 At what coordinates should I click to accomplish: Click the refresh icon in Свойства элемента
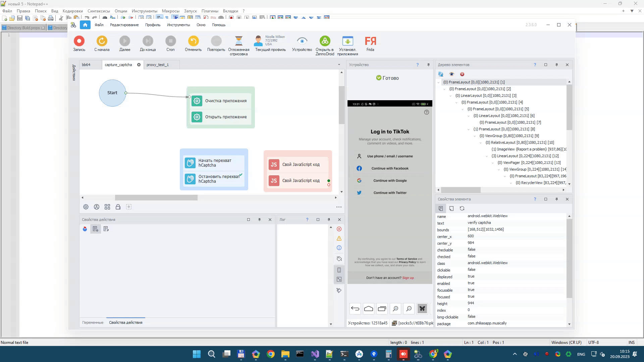pos(462,208)
